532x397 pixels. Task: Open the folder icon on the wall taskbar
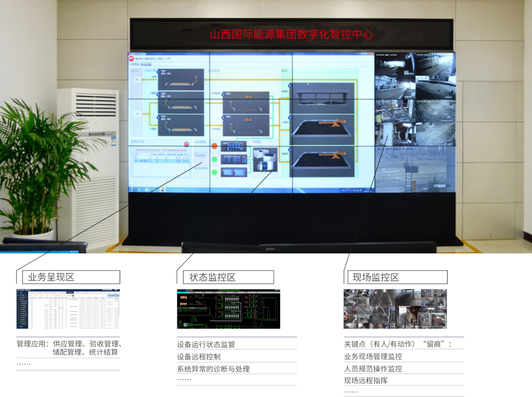click(147, 190)
